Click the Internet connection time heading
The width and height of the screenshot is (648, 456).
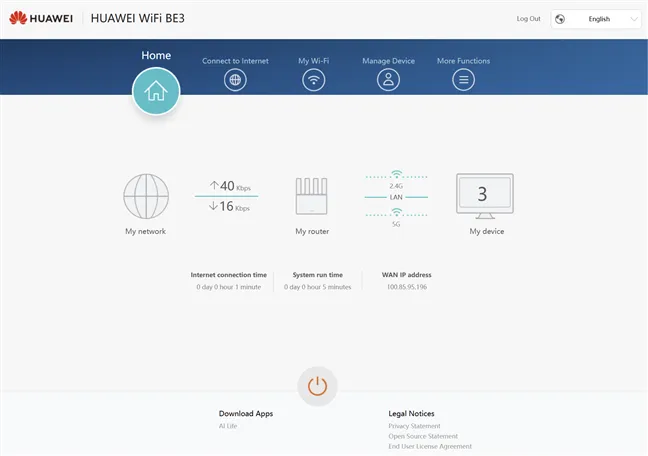tap(229, 275)
